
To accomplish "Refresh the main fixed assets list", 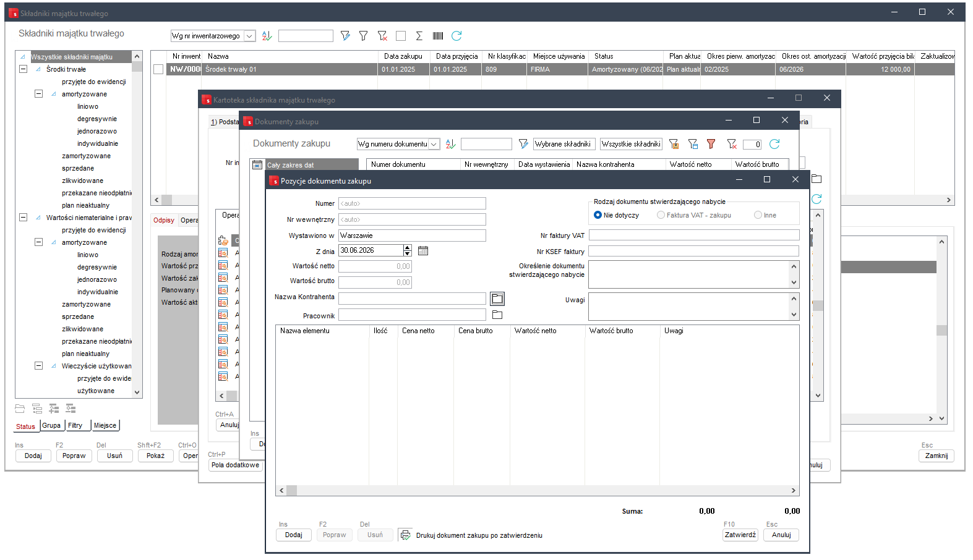I will click(456, 36).
